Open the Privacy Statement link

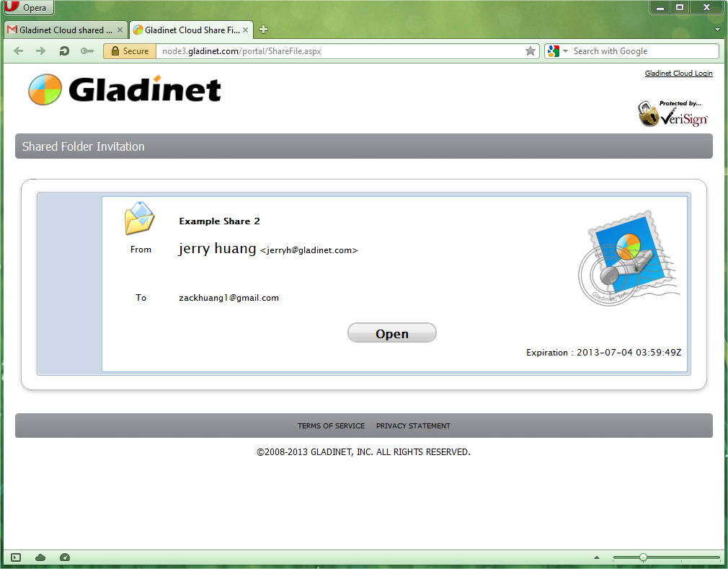pos(413,426)
